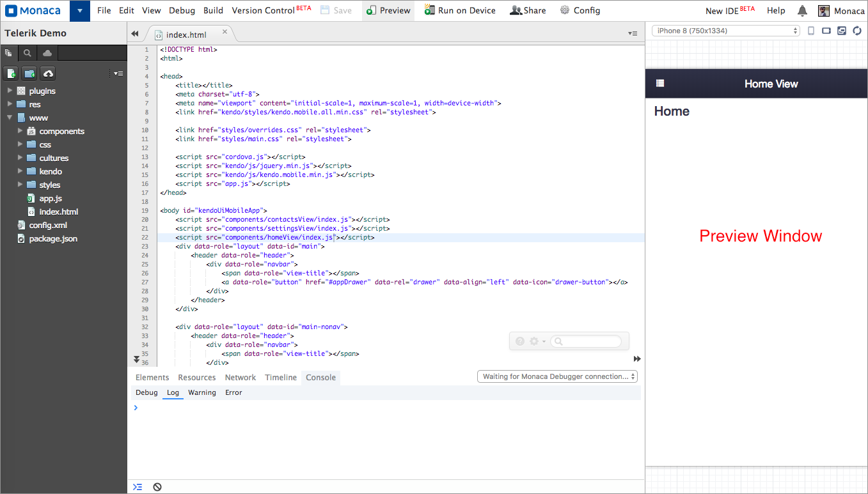The height and width of the screenshot is (494, 868).
Task: Switch to the Timeline tab
Action: pyautogui.click(x=281, y=377)
